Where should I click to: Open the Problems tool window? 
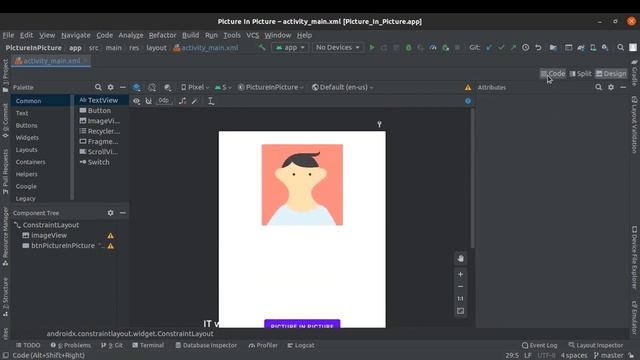pos(71,345)
